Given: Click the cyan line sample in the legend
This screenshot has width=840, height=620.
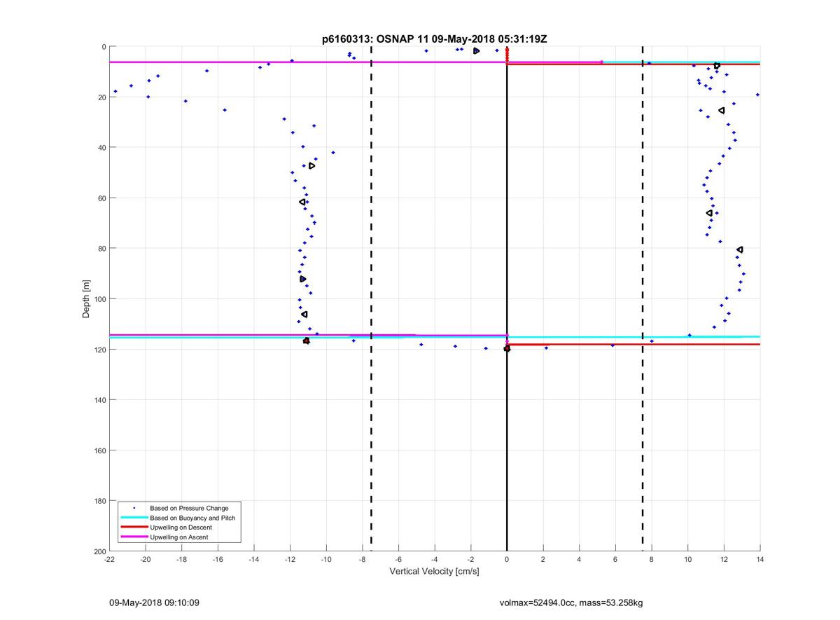Looking at the screenshot, I should point(134,518).
